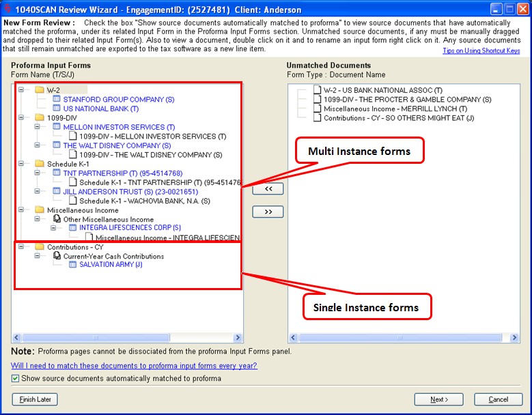Collapse the Other Miscellaneous Income node

[x=38, y=219]
